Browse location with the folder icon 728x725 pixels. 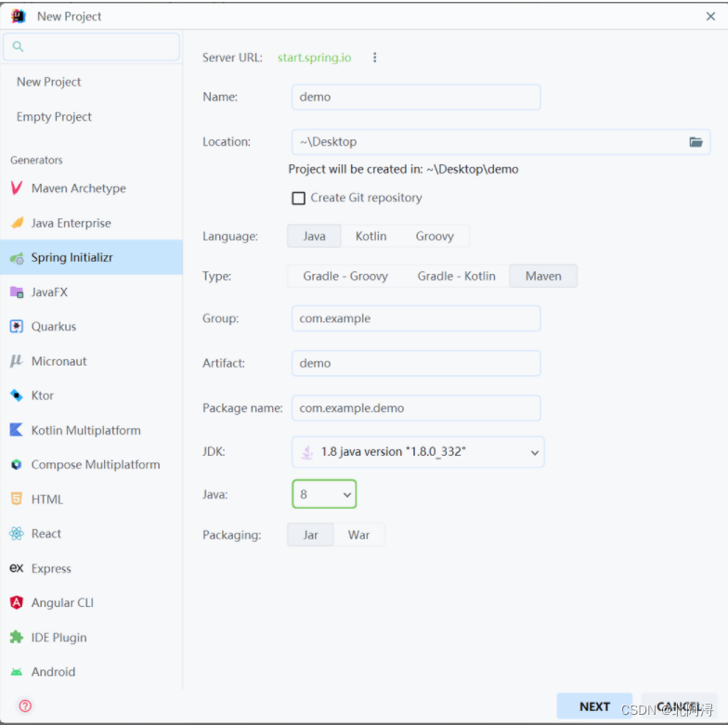[695, 142]
